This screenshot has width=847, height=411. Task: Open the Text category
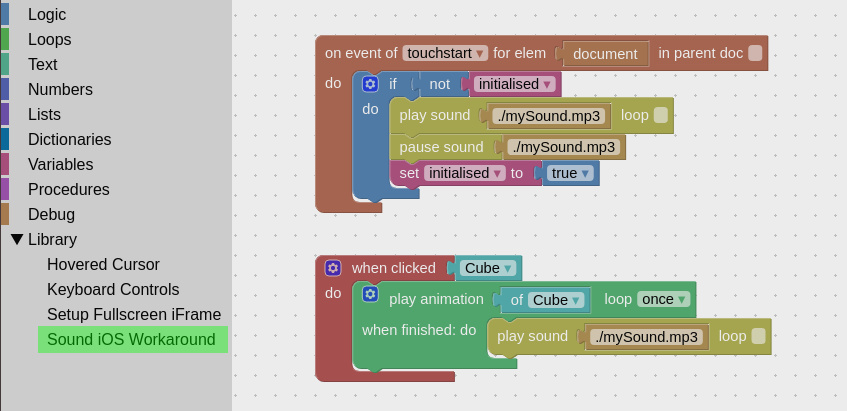pyautogui.click(x=42, y=64)
